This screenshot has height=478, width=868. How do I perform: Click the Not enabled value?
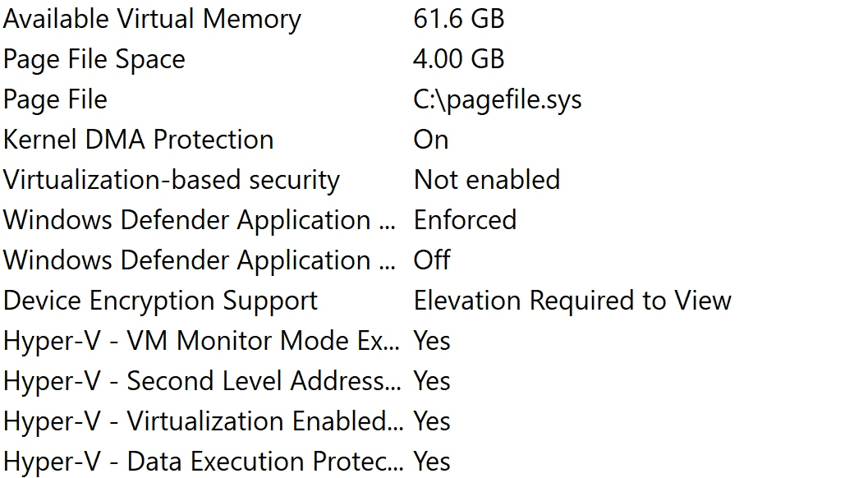pyautogui.click(x=486, y=180)
